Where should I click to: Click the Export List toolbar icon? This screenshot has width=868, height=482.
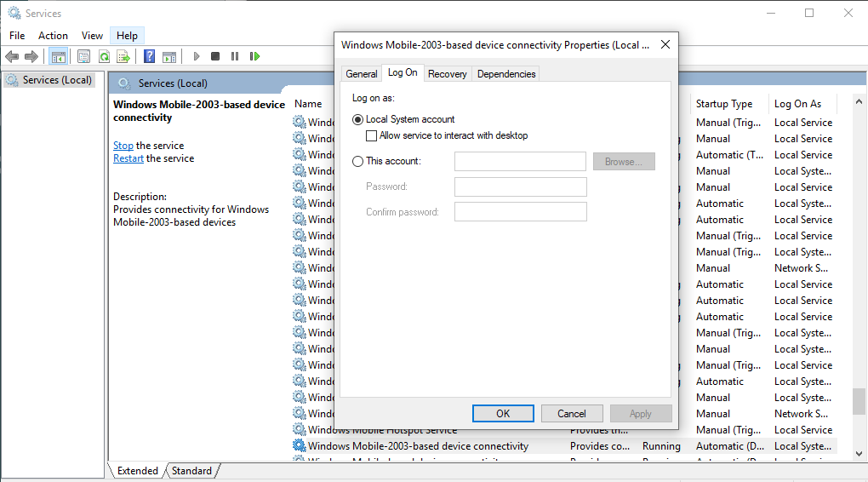point(123,56)
